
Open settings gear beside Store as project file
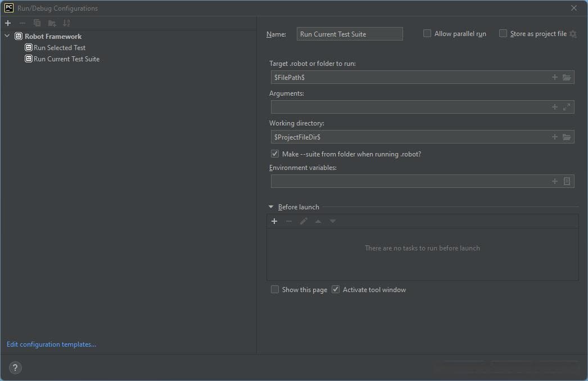tap(573, 34)
